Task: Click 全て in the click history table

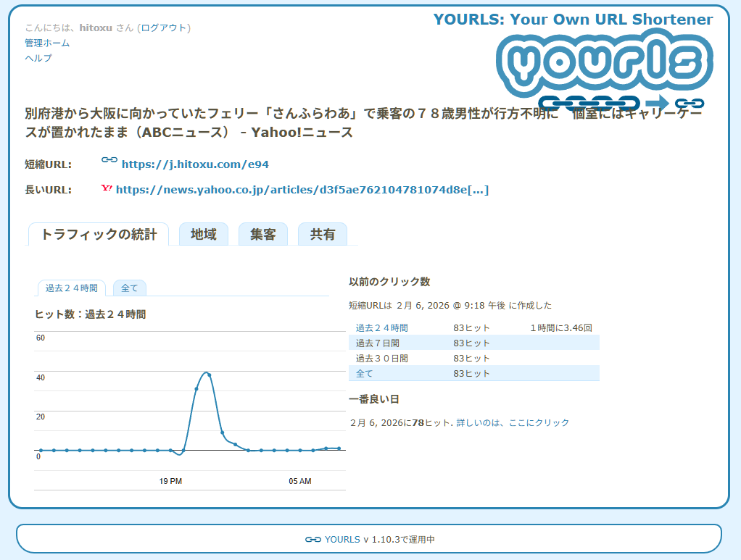Action: 364,374
